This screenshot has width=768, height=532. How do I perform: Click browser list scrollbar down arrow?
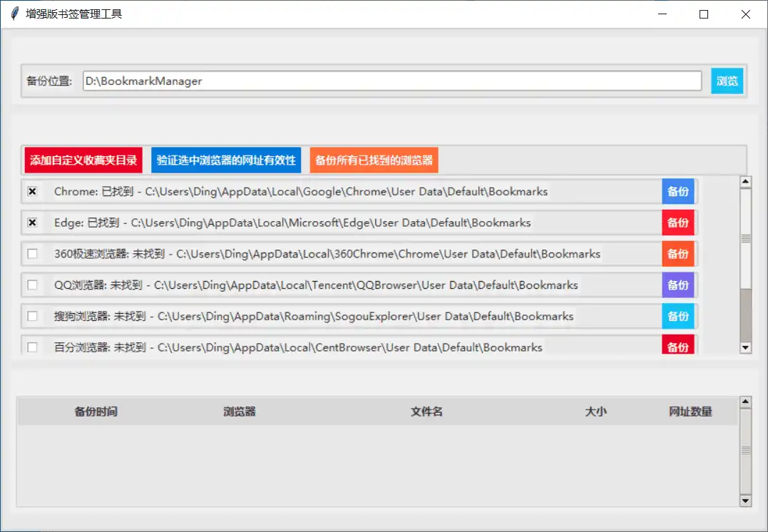pos(745,348)
